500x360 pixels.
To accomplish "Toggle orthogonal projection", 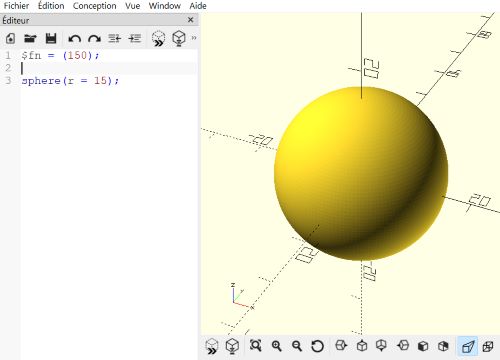I will (x=488, y=346).
